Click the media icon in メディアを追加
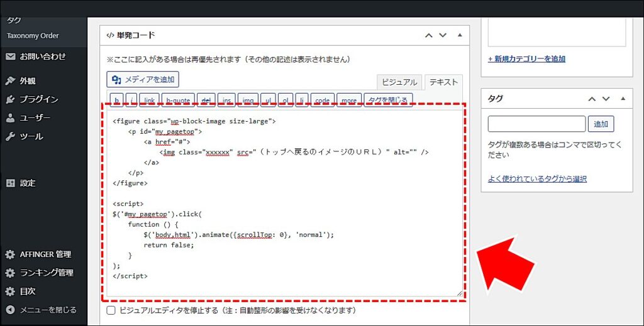Viewport: 644px width, 326px height. (116, 80)
